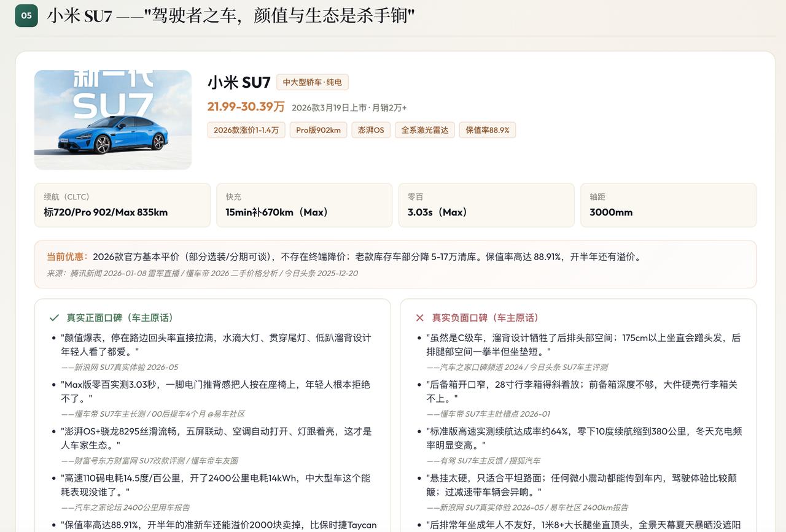786x532 pixels.
Task: Click the review starting "悬挂太硬，只适合平坦路面"
Action: [581, 485]
